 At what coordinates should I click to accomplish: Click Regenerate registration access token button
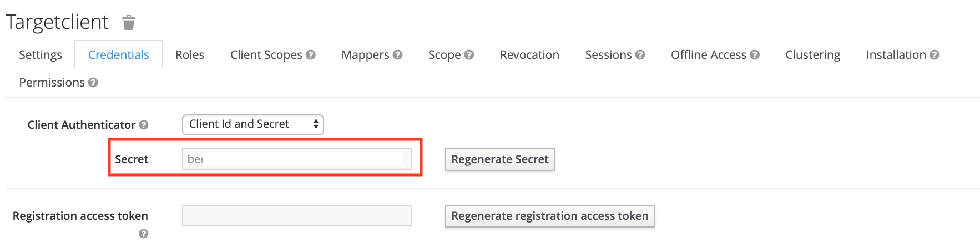coord(549,216)
